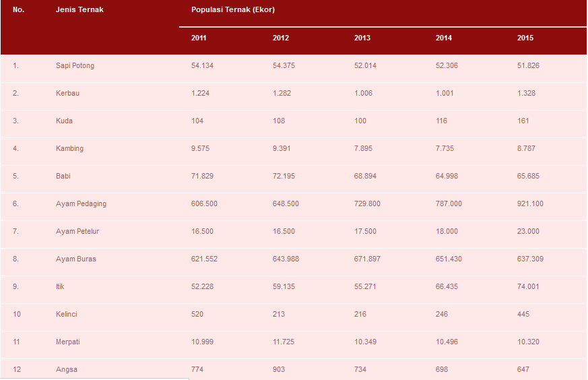Select Merpati 2015 value 10.320
The width and height of the screenshot is (588, 380).
[x=528, y=342]
